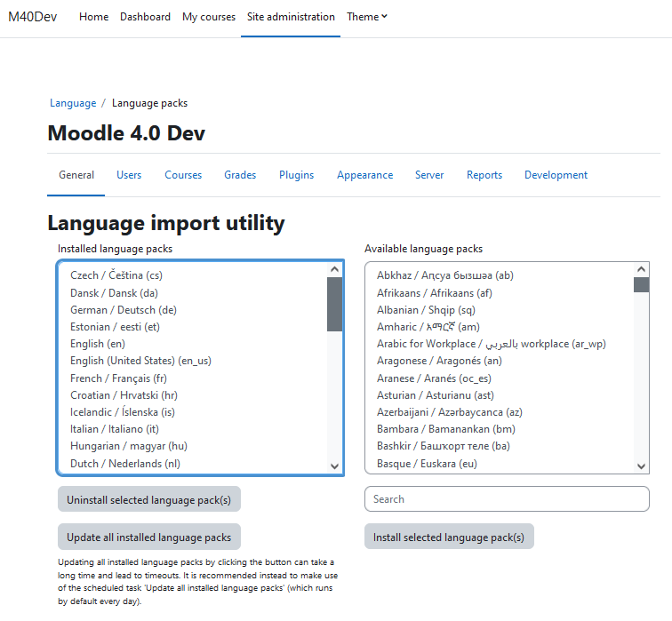Click installed packs list scroll-up arrow
This screenshot has height=621, width=672.
pyautogui.click(x=335, y=269)
